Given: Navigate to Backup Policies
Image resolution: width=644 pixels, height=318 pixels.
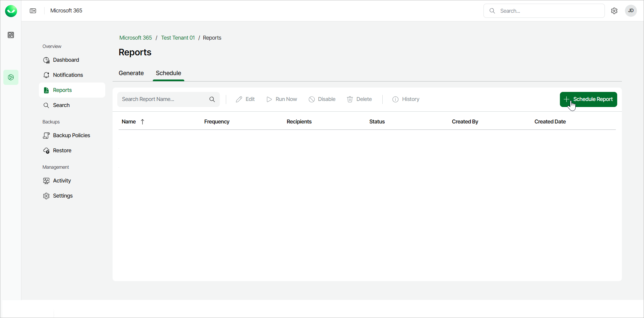Looking at the screenshot, I should (x=71, y=135).
